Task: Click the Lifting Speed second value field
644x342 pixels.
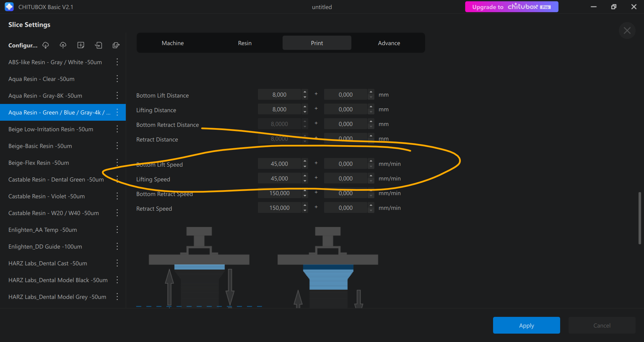Action: point(345,178)
